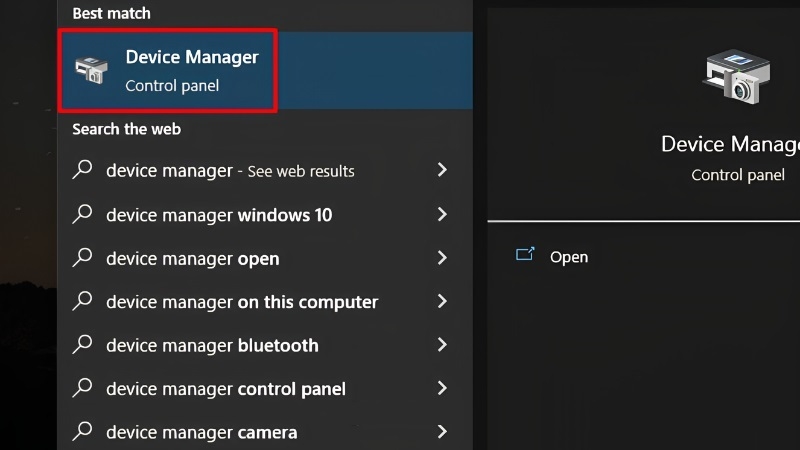Expand chevron for 'device manager control panel'
800x450 pixels.
click(x=442, y=388)
